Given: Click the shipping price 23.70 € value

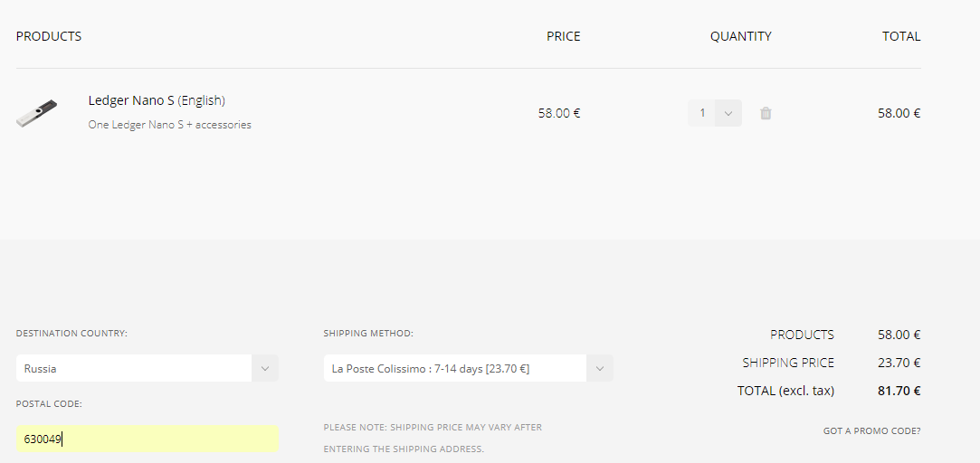Looking at the screenshot, I should pyautogui.click(x=899, y=363).
